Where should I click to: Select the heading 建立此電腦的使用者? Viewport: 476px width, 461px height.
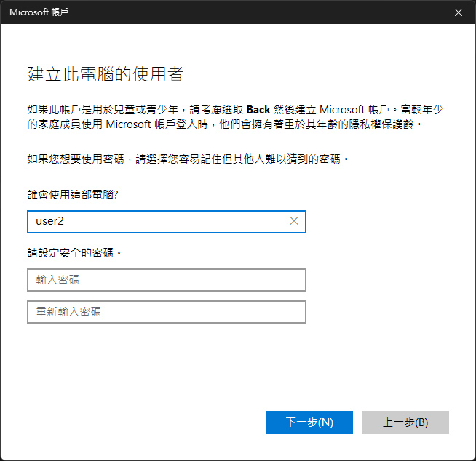pyautogui.click(x=106, y=74)
